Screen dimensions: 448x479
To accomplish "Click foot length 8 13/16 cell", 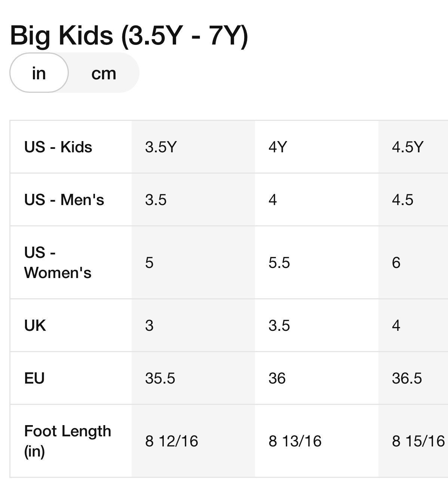I will [317, 441].
